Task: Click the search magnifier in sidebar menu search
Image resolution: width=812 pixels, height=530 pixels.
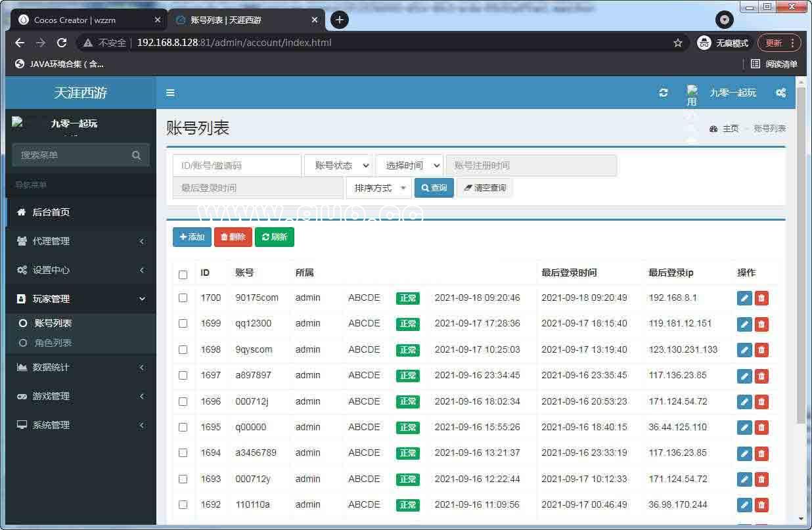Action: click(x=136, y=155)
